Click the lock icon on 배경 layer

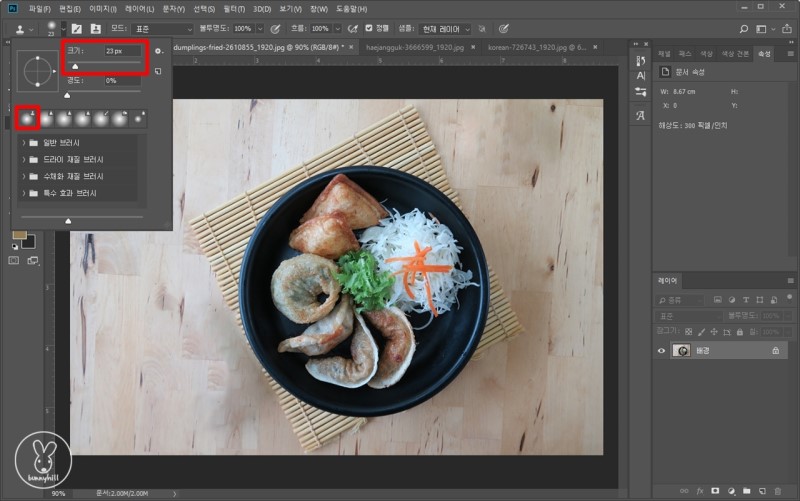pyautogui.click(x=775, y=351)
